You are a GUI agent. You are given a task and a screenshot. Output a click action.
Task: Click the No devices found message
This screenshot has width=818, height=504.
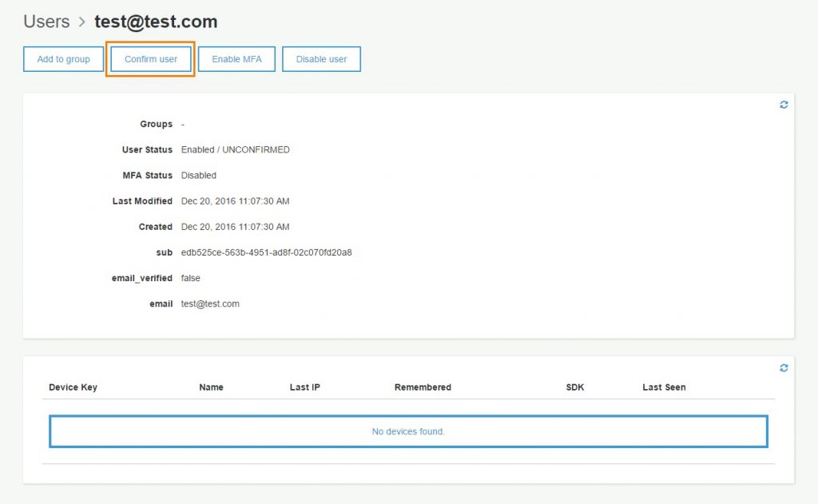408,431
